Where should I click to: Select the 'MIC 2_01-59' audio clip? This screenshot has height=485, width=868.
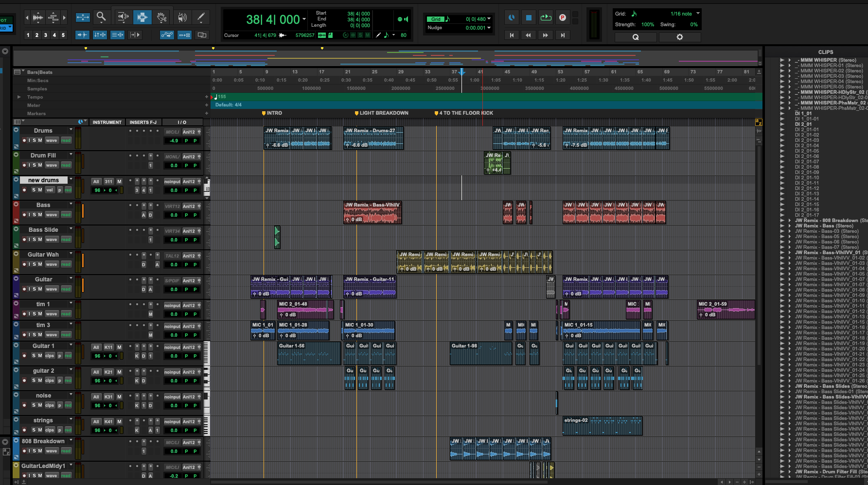(726, 310)
